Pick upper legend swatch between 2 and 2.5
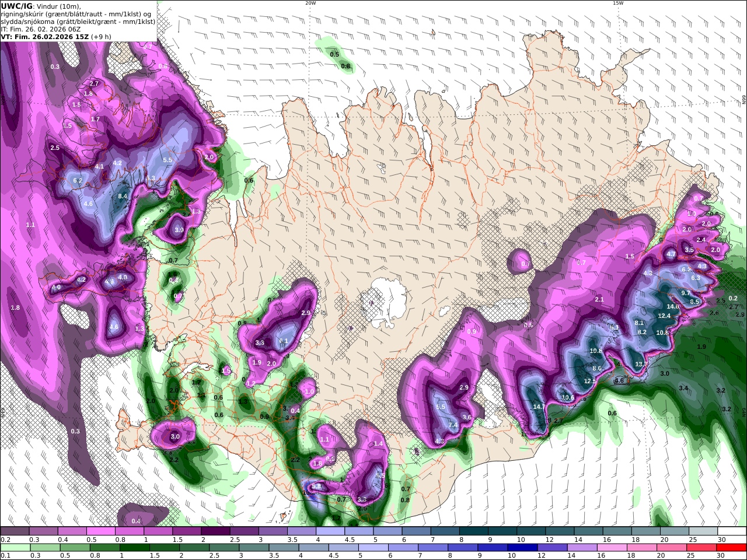747x560 pixels. click(215, 531)
